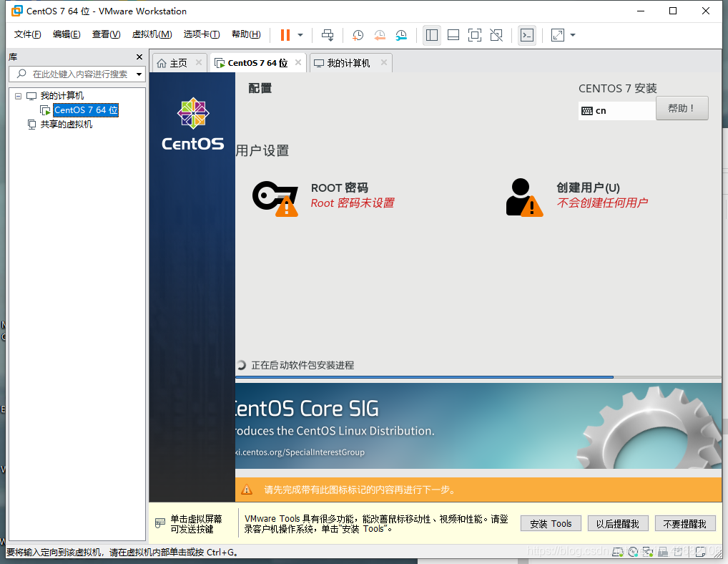Switch to Unity mode icon
This screenshot has width=728, height=564.
(496, 35)
